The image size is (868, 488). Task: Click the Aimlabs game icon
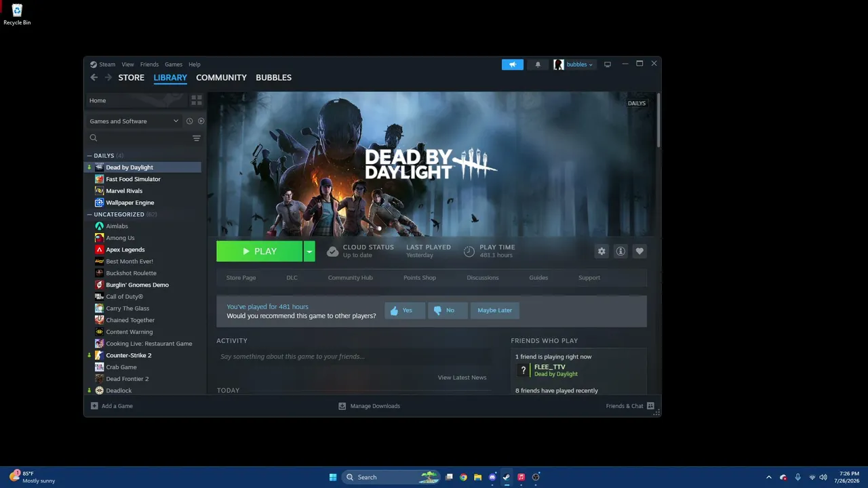(100, 226)
